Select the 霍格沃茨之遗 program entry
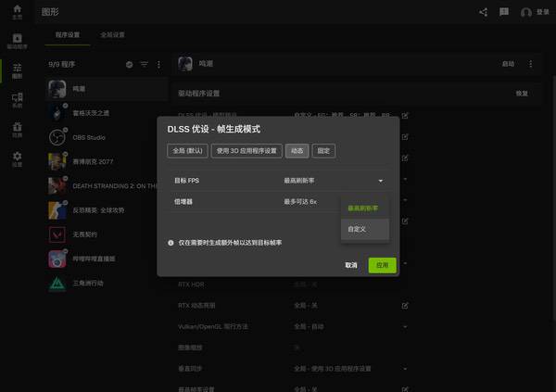The image size is (556, 392). (x=107, y=113)
